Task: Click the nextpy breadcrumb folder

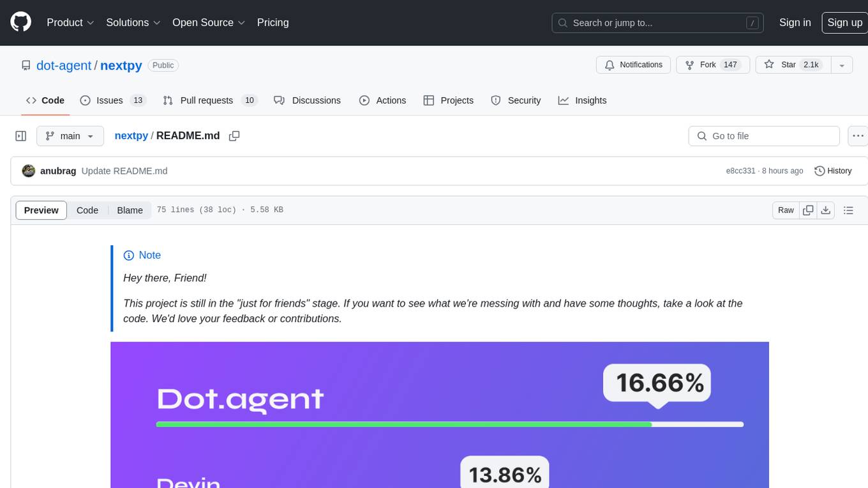Action: (x=131, y=135)
